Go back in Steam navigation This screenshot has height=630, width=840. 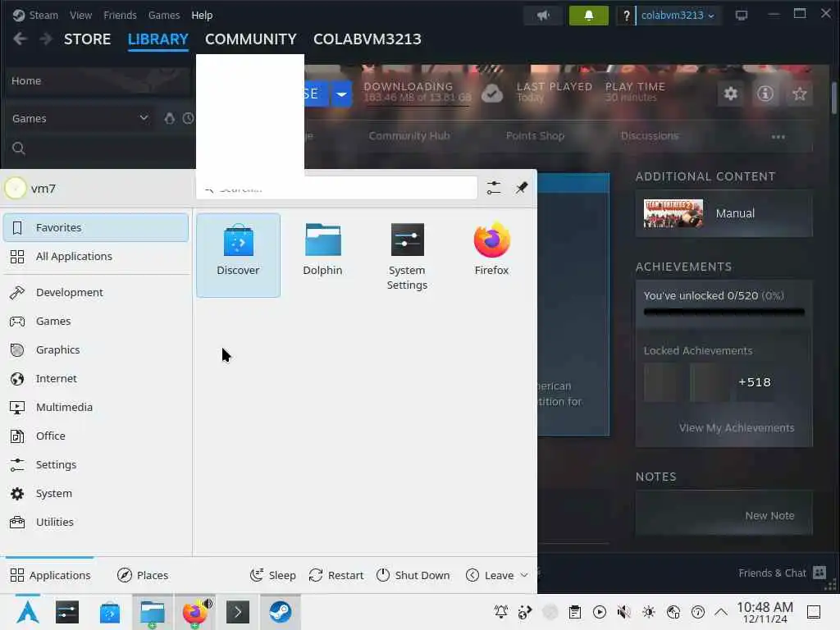(20, 39)
